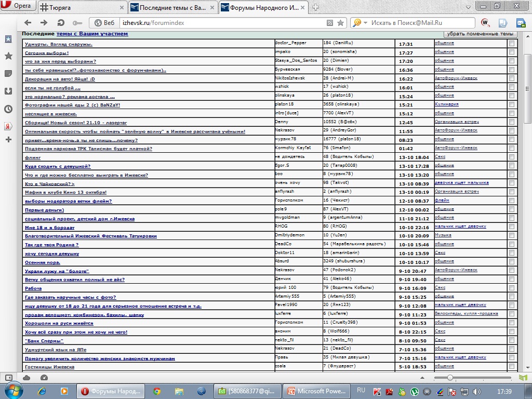
Task: Open the Notes panel in sidebar
Action: pos(8,73)
